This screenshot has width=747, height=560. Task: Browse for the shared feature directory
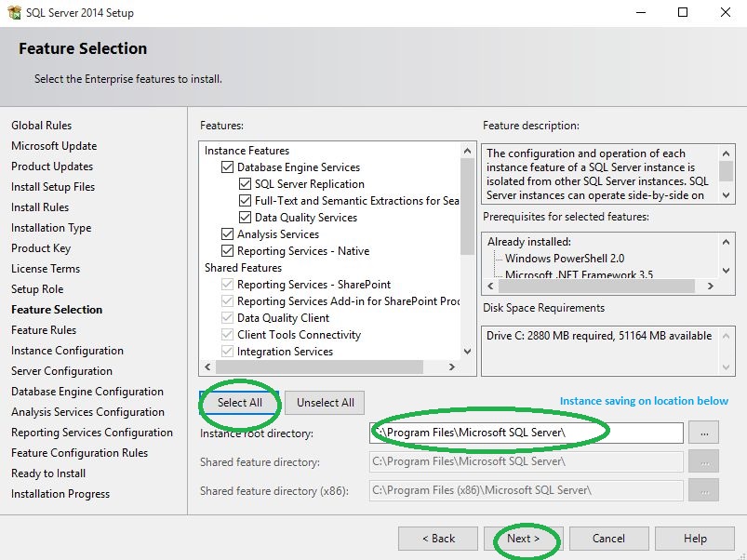point(703,461)
